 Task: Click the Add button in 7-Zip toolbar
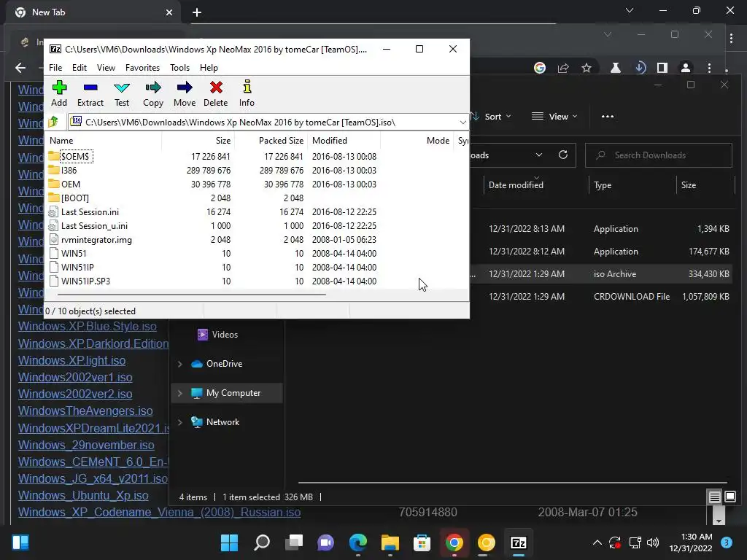click(59, 94)
